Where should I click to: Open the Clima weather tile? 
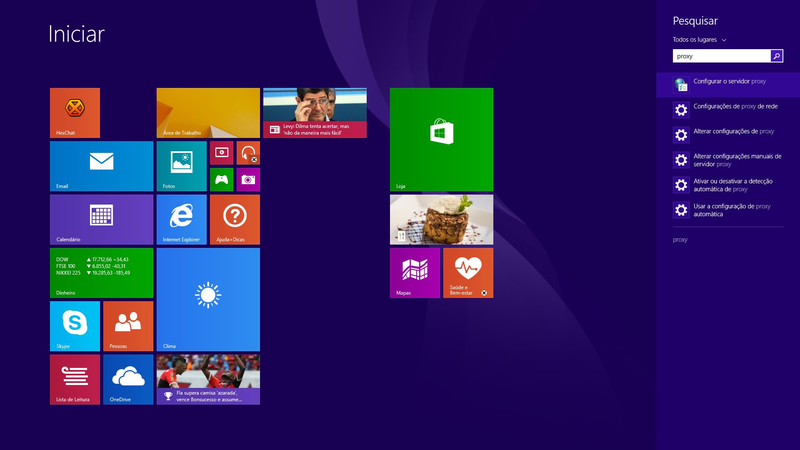pos(208,299)
